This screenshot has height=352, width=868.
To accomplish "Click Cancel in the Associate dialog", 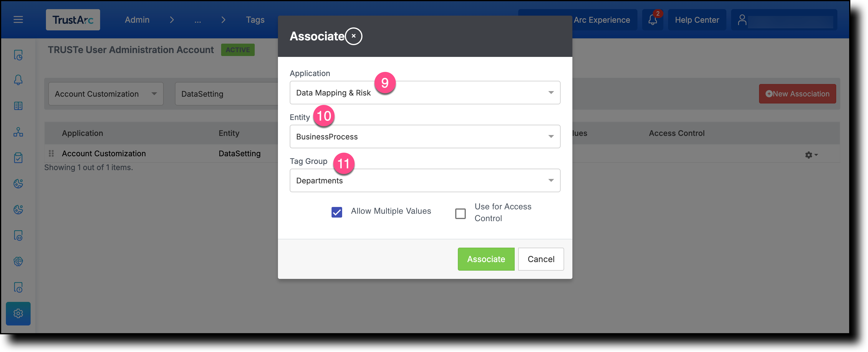I will pyautogui.click(x=541, y=259).
